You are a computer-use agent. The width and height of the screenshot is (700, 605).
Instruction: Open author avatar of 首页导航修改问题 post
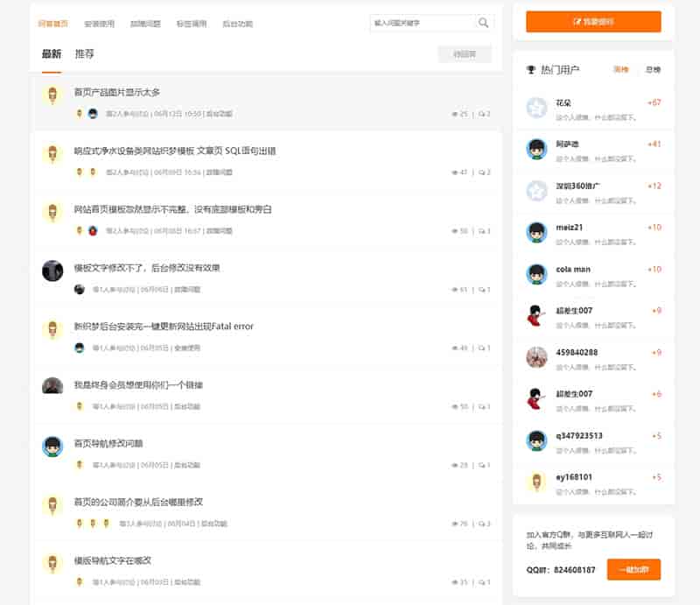click(x=52, y=447)
